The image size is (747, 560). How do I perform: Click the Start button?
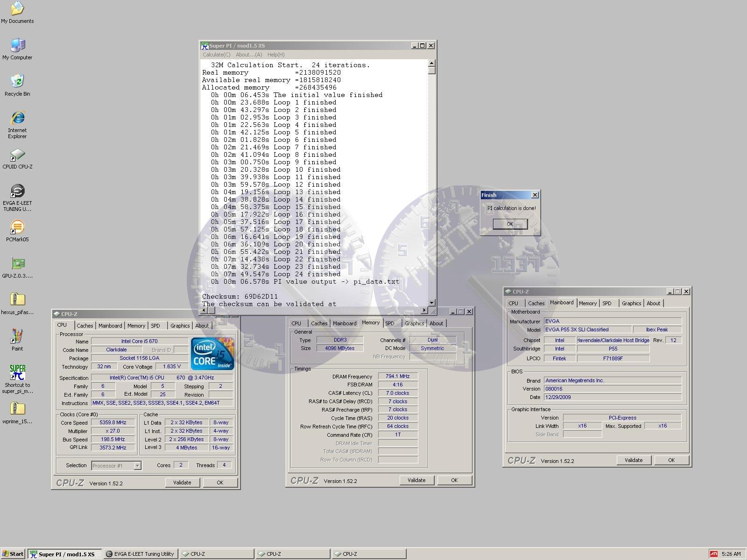coord(13,554)
